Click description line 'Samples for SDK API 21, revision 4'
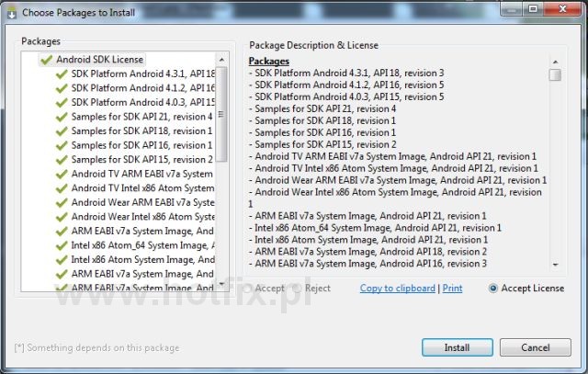Image resolution: width=588 pixels, height=374 pixels. (x=322, y=108)
